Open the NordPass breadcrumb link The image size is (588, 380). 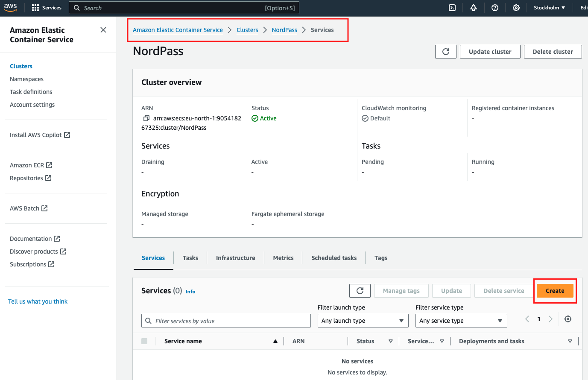point(284,30)
